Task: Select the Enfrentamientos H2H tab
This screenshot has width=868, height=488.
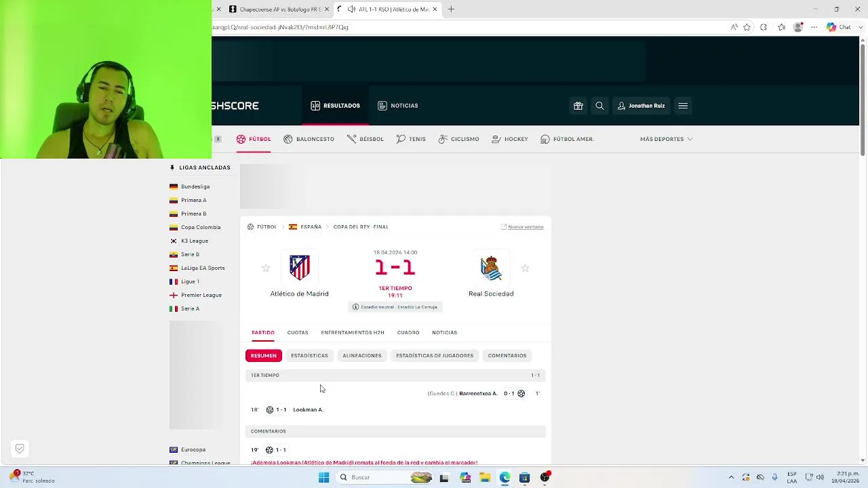Action: coord(353,333)
